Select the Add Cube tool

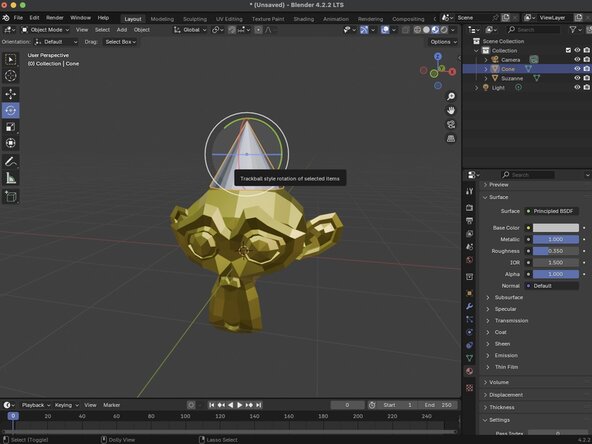11,196
